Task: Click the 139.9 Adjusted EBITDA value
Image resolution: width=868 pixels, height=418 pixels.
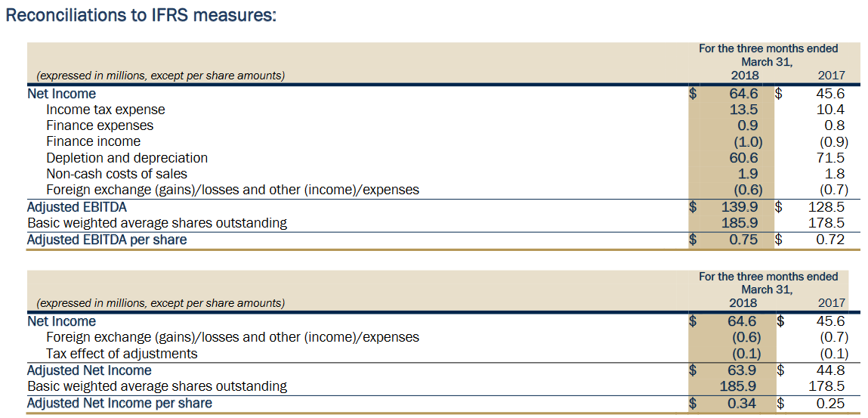Action: (x=743, y=207)
